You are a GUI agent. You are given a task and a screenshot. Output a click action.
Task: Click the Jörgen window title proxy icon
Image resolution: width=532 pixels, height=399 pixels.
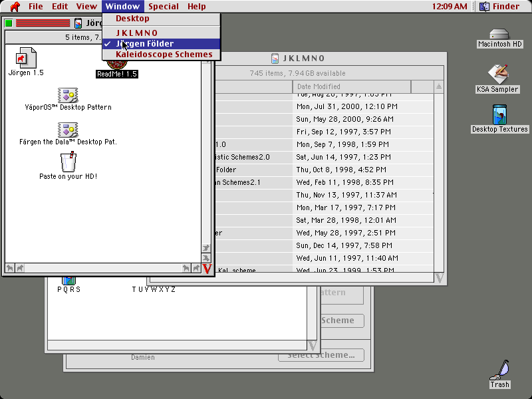click(78, 23)
